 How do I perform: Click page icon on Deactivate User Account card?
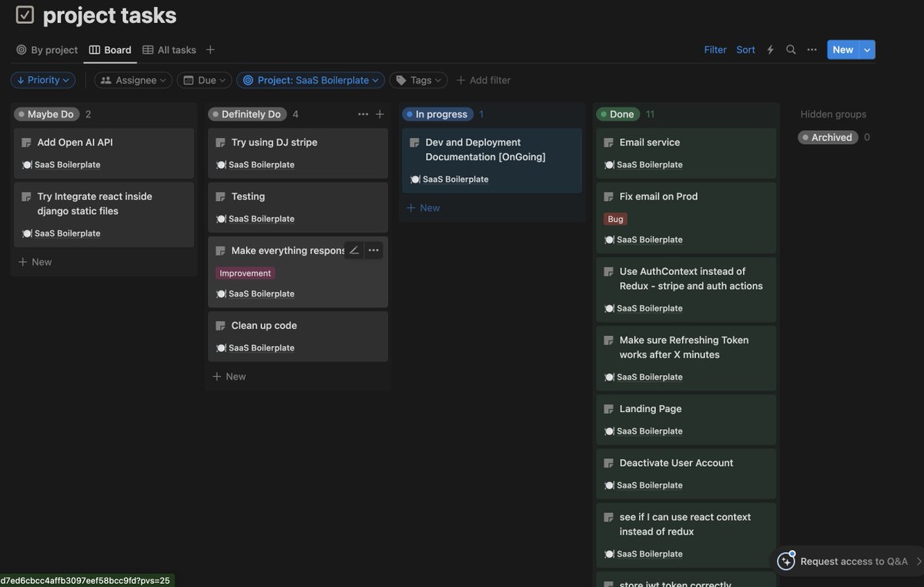click(x=608, y=463)
